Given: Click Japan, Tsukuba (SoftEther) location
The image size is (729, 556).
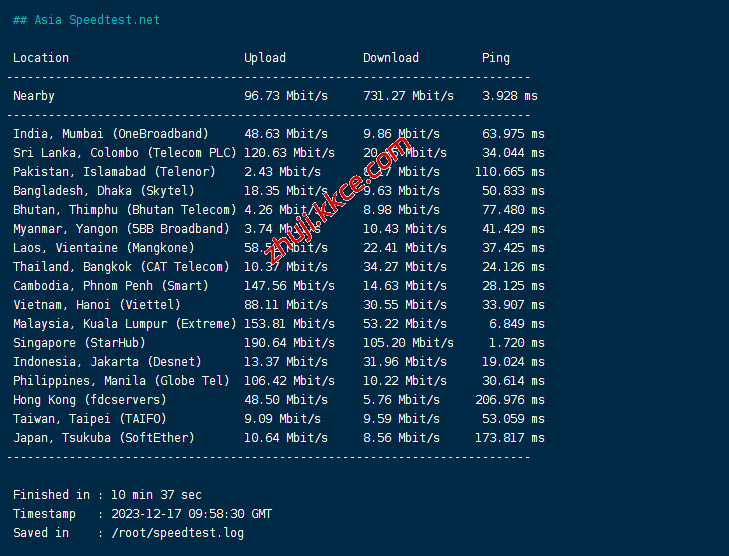Looking at the screenshot, I should 104,438.
